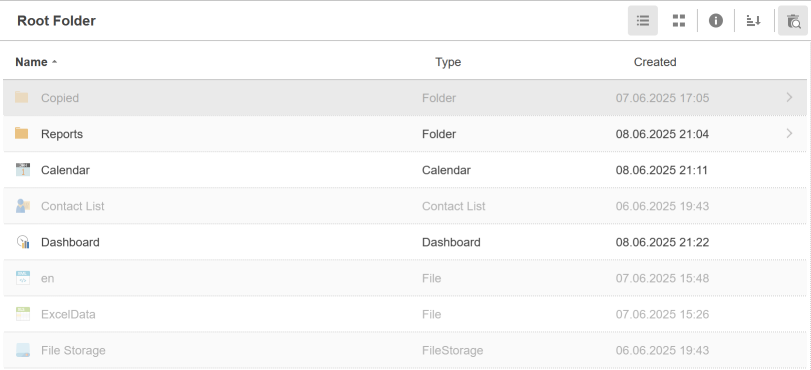Click the en XML file icon

tap(23, 278)
